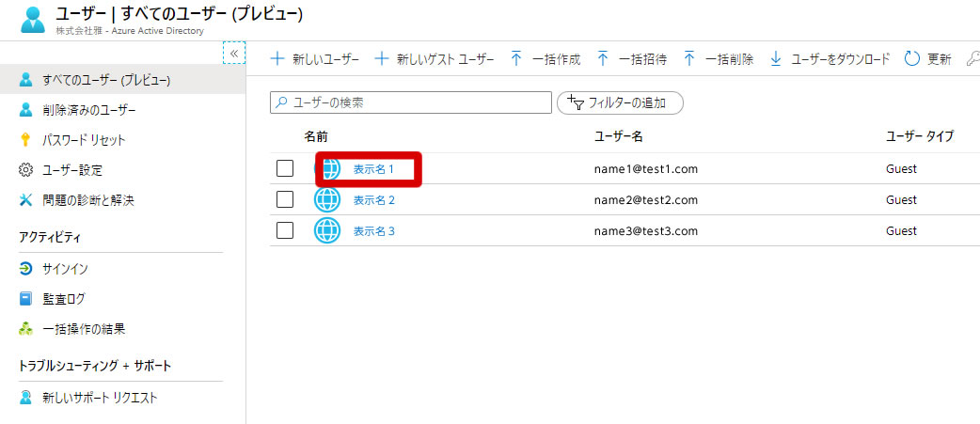Click the 新しいゲスト ユーザー toolbar button
Image resolution: width=980 pixels, height=424 pixels.
[x=434, y=59]
